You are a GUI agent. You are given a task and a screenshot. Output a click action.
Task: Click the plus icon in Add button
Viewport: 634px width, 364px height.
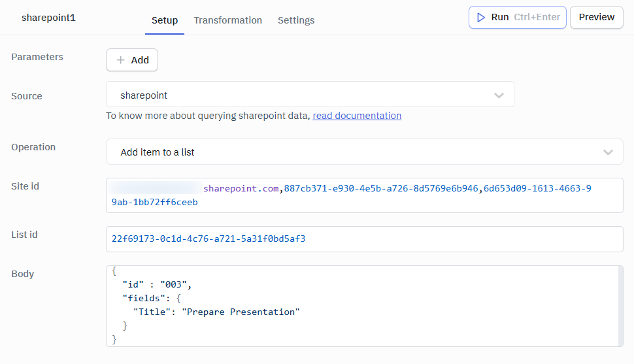(x=120, y=60)
